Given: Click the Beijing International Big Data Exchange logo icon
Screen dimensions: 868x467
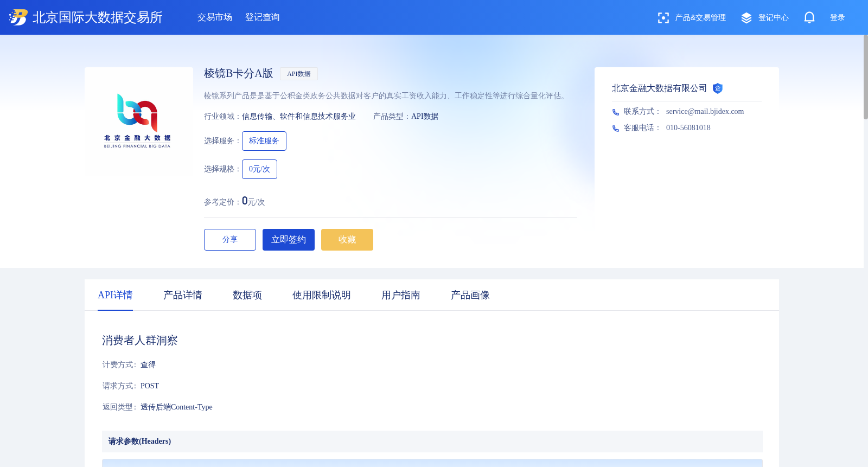Looking at the screenshot, I should click(x=18, y=17).
